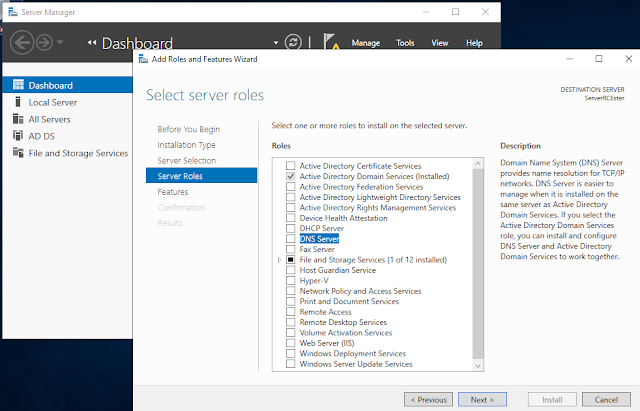Image resolution: width=640 pixels, height=411 pixels.
Task: Minimize the Server Manager window
Action: [x=426, y=12]
